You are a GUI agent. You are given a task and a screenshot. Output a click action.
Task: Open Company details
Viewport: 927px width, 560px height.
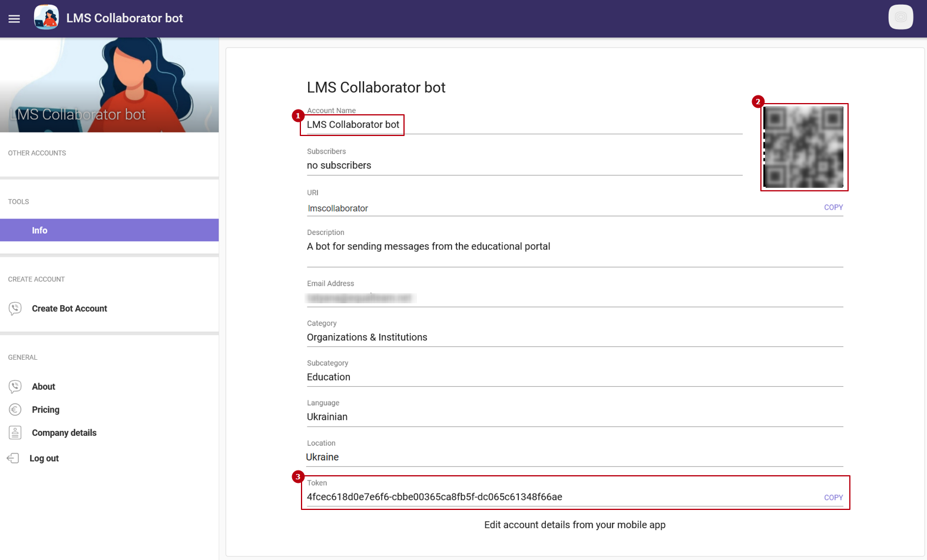64,433
